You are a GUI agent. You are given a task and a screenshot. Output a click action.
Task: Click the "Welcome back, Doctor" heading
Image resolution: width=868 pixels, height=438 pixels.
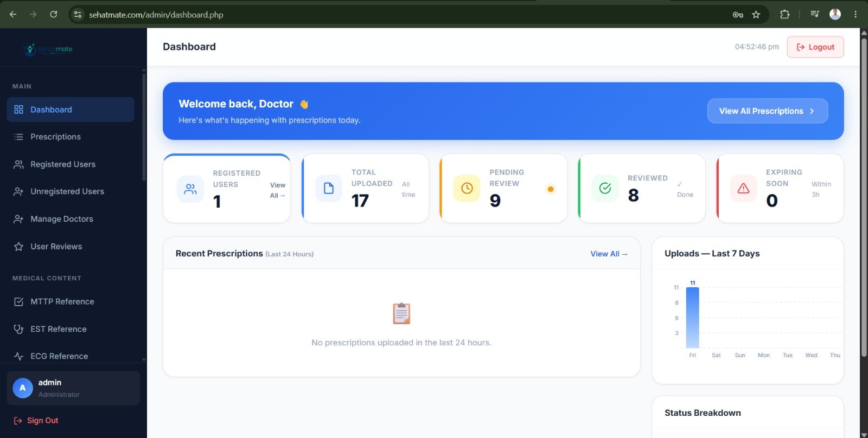236,104
